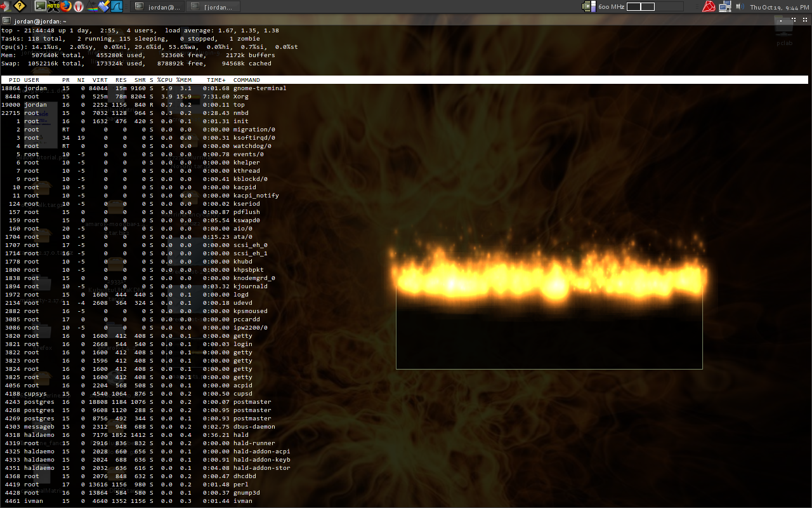Click the 'perl' process name
The width and height of the screenshot is (812, 508).
tap(241, 485)
